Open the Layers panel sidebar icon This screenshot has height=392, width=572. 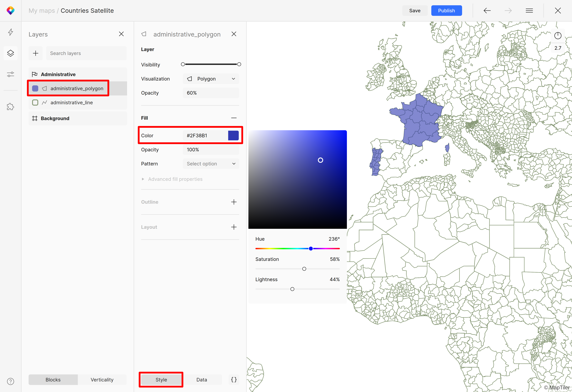10,53
